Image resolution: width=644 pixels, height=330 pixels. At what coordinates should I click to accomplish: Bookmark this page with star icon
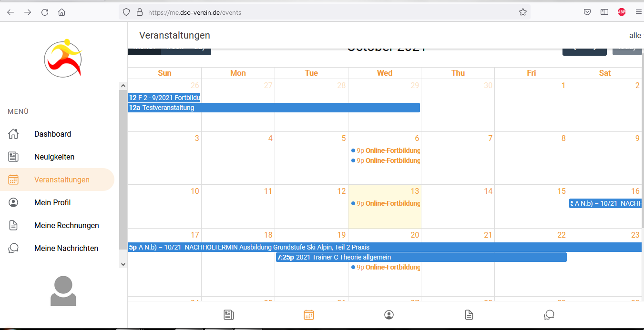[x=523, y=12]
